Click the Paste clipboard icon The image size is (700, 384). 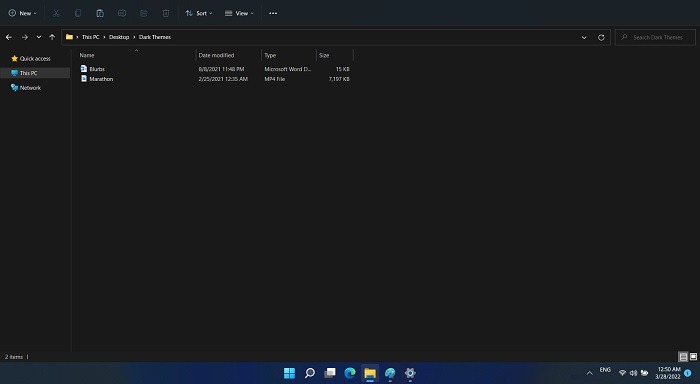[100, 13]
